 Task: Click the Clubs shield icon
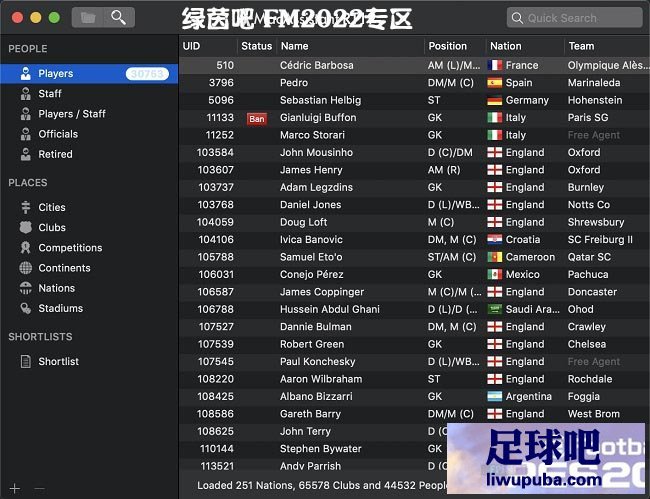tap(26, 228)
